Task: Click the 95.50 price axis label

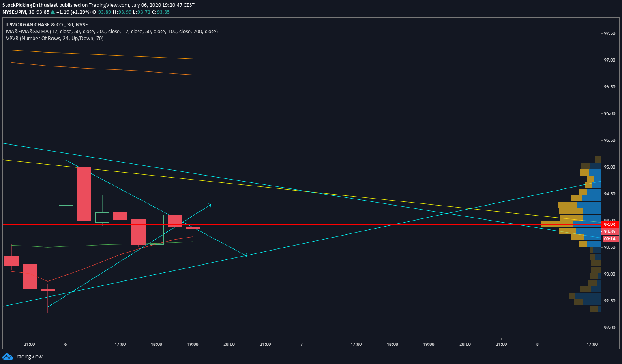Action: pos(609,140)
